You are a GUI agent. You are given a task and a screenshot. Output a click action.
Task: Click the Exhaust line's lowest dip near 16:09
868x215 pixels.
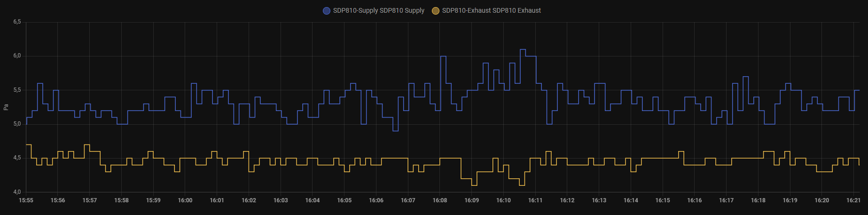pyautogui.click(x=474, y=185)
